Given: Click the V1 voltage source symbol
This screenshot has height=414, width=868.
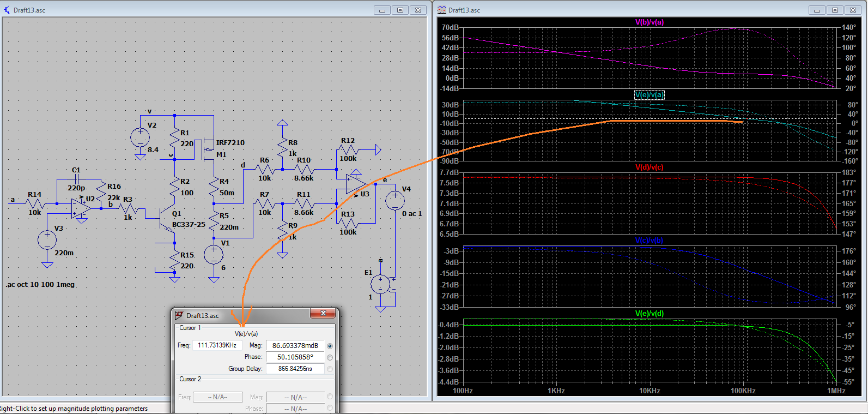Looking at the screenshot, I should [214, 255].
